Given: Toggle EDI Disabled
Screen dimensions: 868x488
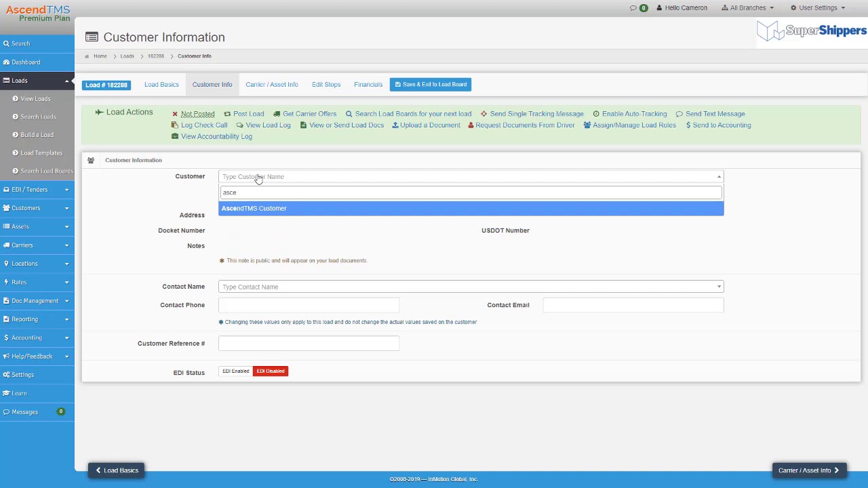Looking at the screenshot, I should pyautogui.click(x=271, y=371).
